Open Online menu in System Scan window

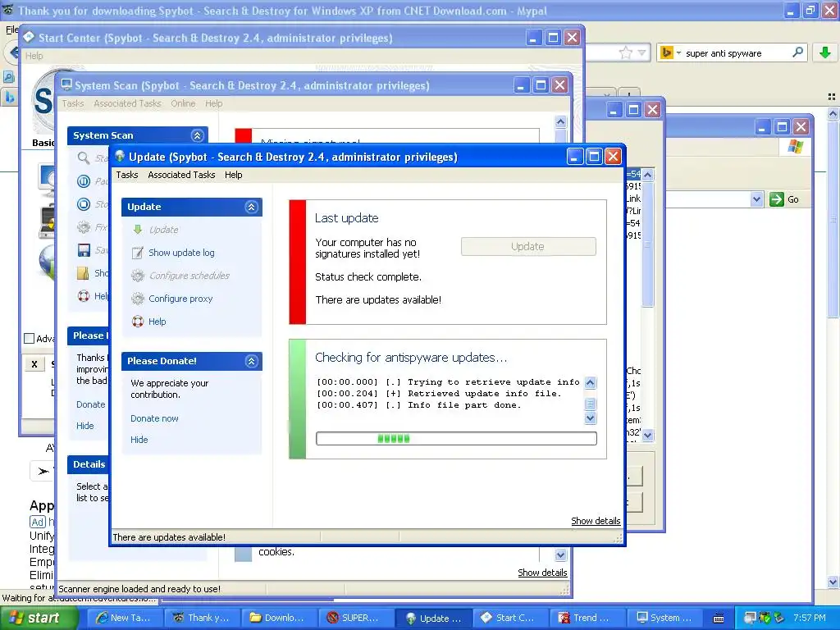point(183,103)
